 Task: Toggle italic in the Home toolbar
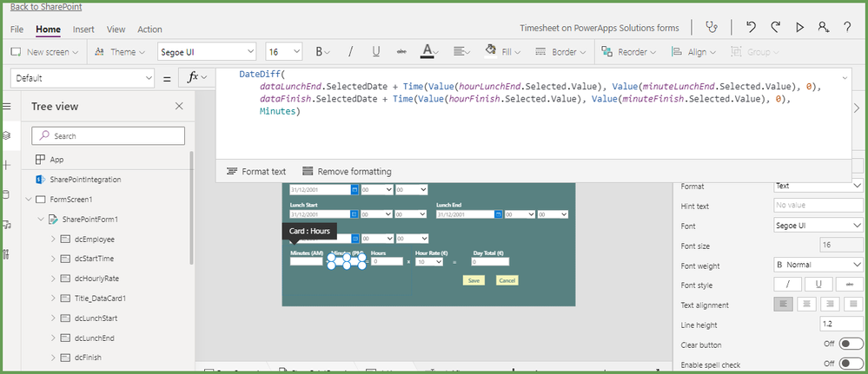(350, 52)
